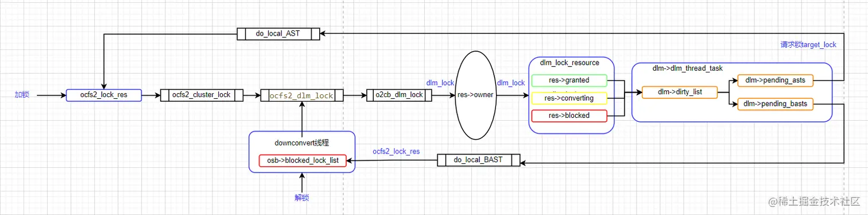Select the red res->blocked box
Image resolution: width=868 pixels, height=215 pixels.
[x=569, y=116]
